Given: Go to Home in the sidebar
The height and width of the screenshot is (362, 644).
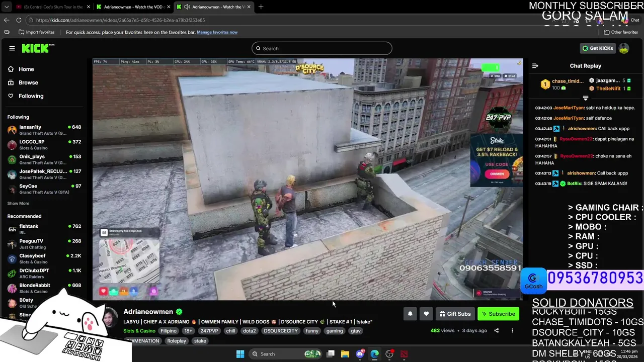Looking at the screenshot, I should [26, 69].
